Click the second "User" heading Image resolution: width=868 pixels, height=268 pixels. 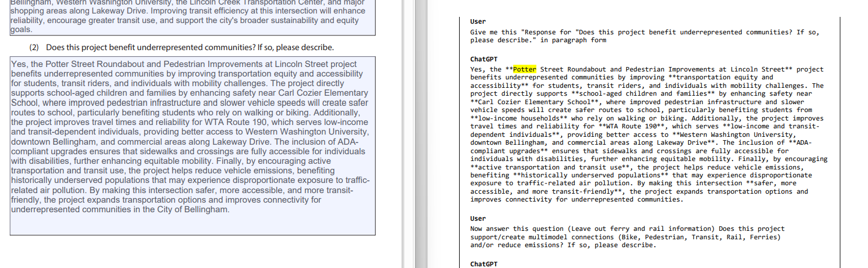click(x=478, y=218)
